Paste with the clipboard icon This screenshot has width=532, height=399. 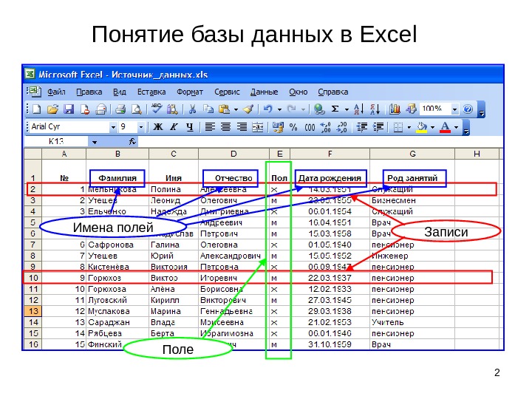click(x=225, y=109)
